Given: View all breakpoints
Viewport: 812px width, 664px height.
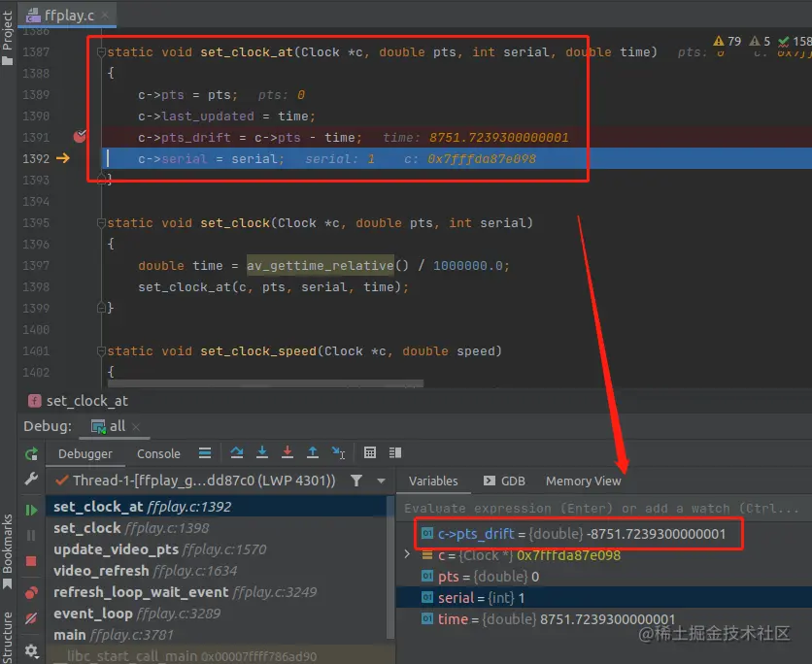Looking at the screenshot, I should [x=32, y=592].
